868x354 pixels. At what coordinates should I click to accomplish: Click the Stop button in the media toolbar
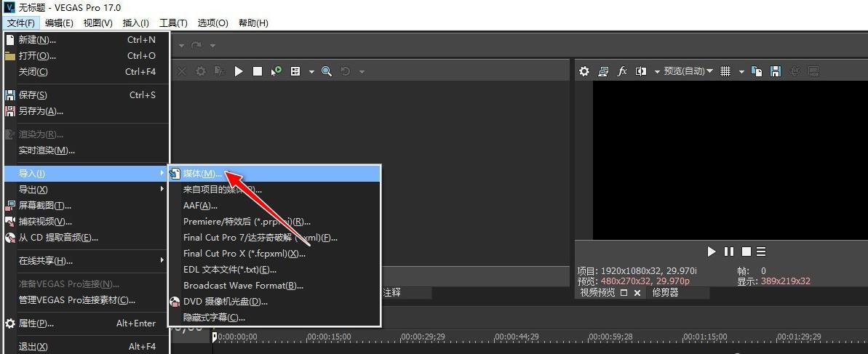pyautogui.click(x=258, y=71)
